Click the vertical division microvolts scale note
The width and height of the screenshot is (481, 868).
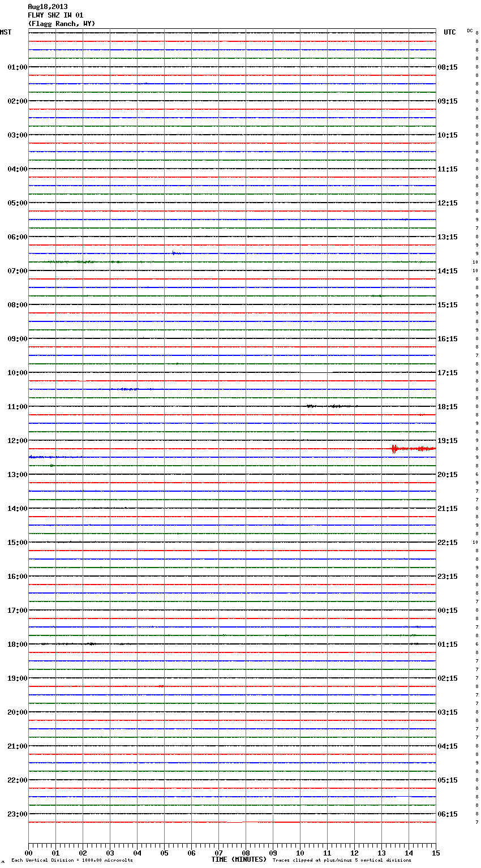tap(72, 861)
